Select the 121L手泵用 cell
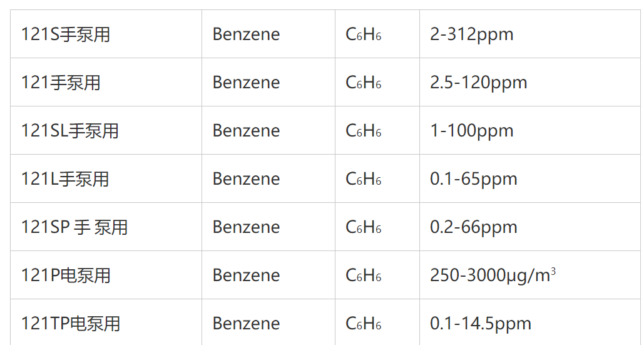Image resolution: width=644 pixels, height=345 pixels. [x=65, y=179]
